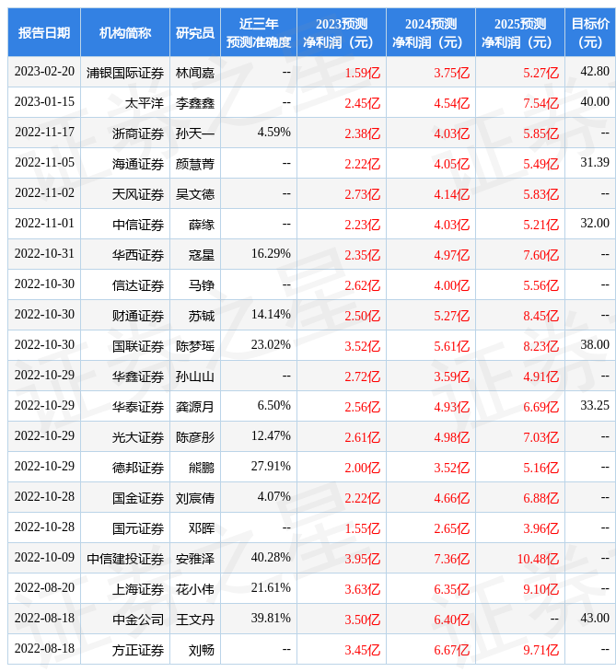Click researcher name 刘宸倩
The height and width of the screenshot is (672, 616).
point(195,498)
